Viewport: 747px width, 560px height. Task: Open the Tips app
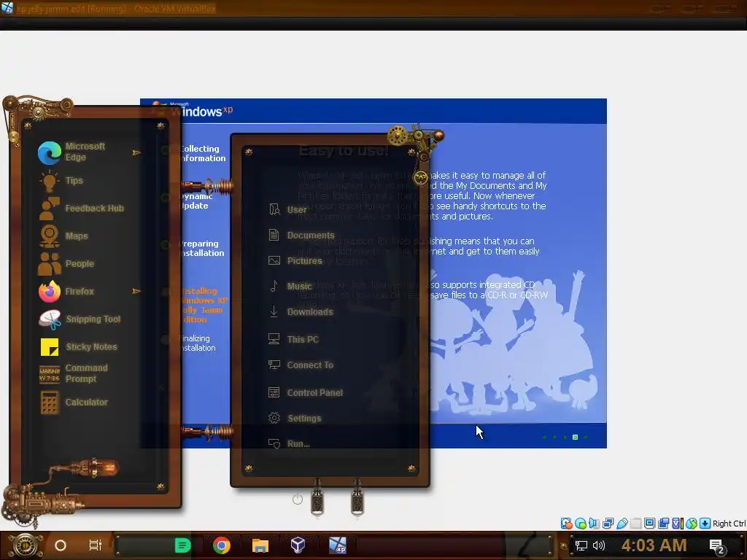(x=62, y=181)
